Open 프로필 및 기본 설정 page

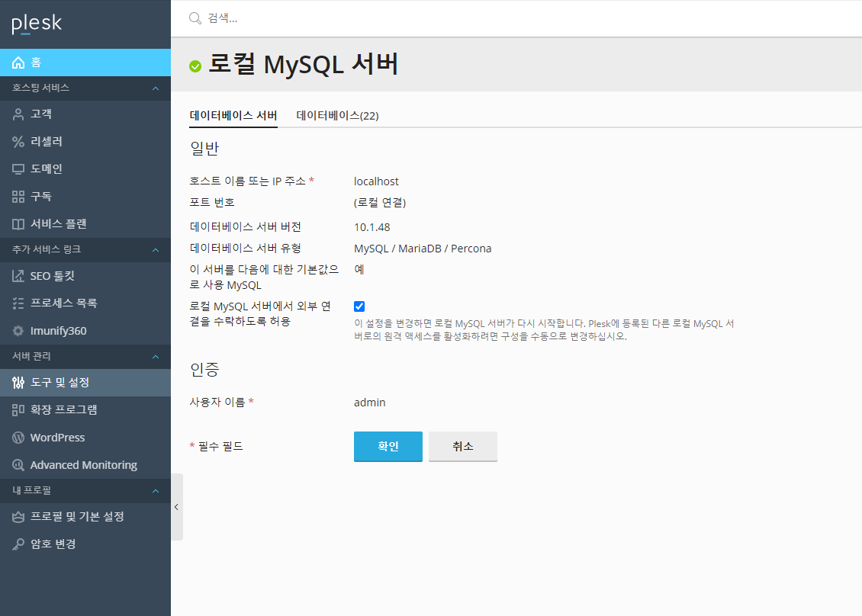pyautogui.click(x=85, y=517)
